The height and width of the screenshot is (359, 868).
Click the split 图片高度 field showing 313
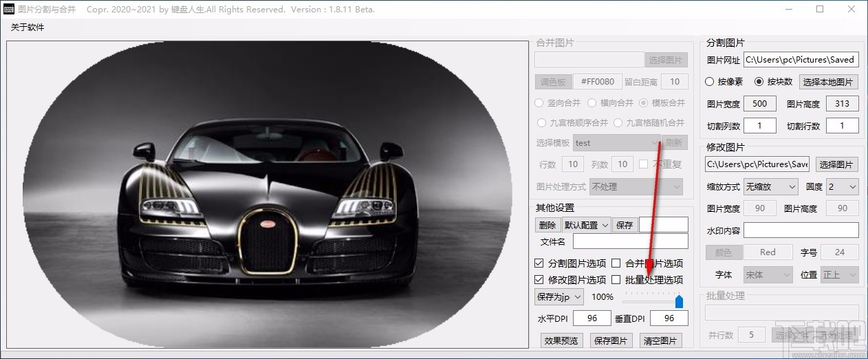[843, 104]
